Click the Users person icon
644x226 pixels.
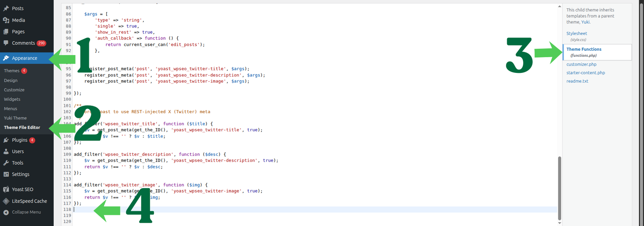tap(6, 151)
